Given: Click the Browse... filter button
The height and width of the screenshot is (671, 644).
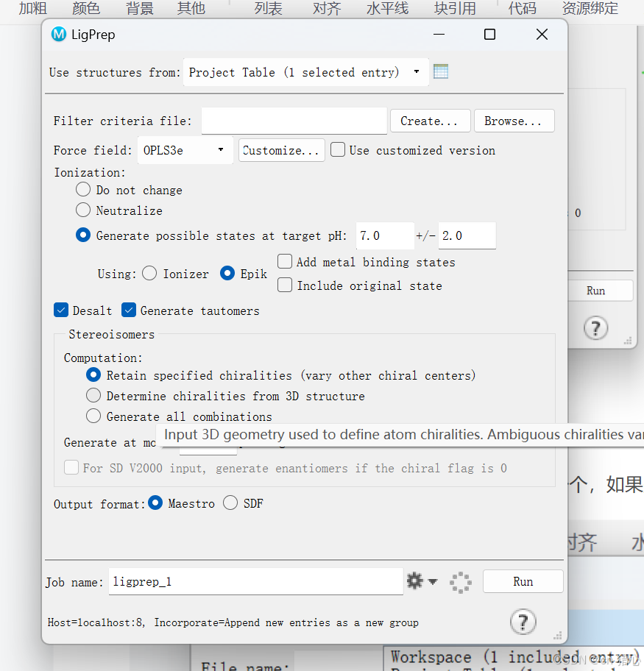Looking at the screenshot, I should (514, 121).
